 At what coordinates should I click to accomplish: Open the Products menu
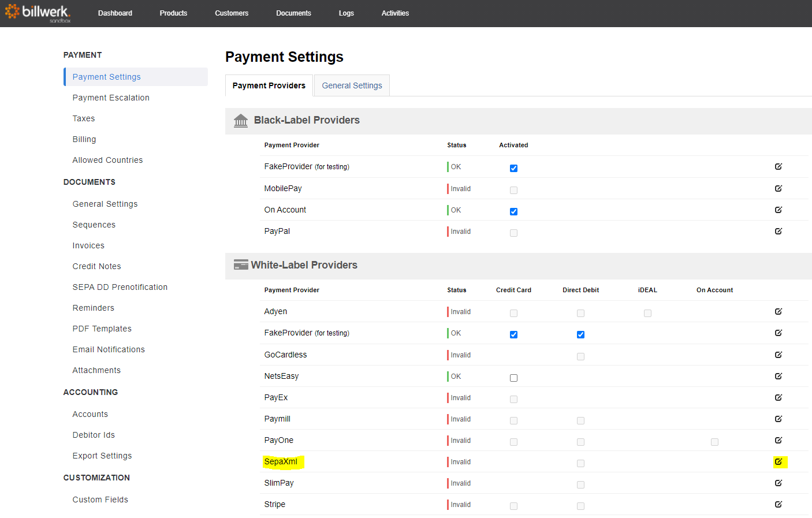click(x=173, y=13)
